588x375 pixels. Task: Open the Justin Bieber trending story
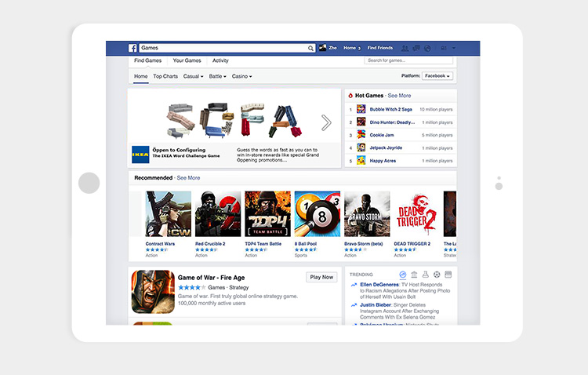coord(399,311)
